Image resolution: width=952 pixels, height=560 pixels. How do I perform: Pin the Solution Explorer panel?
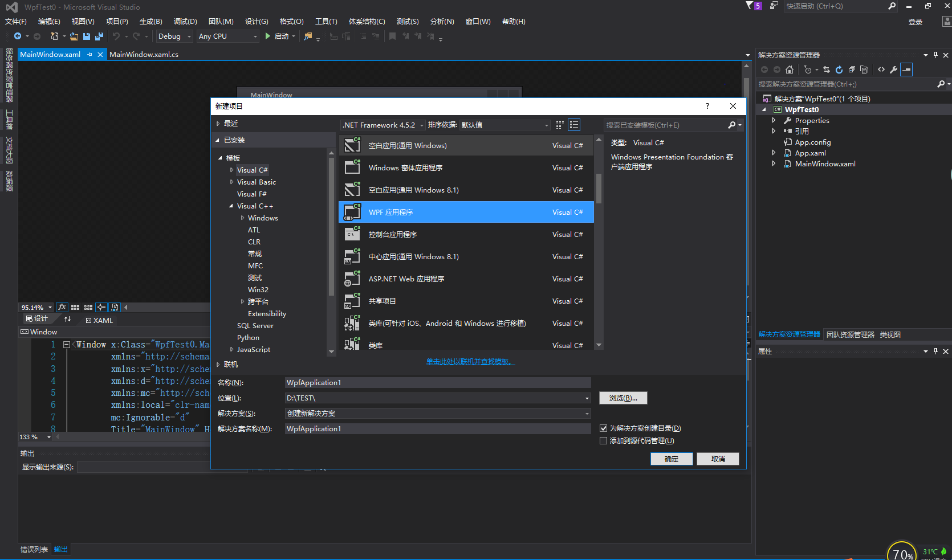(935, 55)
